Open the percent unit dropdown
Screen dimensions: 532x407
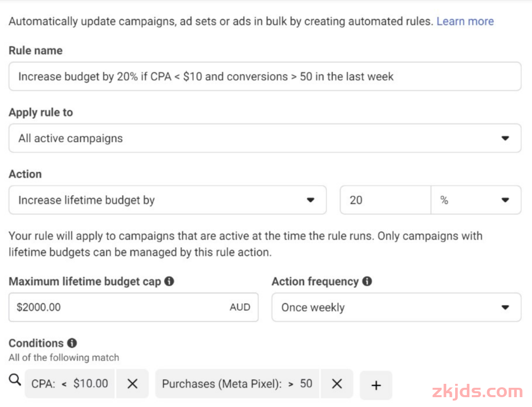point(475,200)
